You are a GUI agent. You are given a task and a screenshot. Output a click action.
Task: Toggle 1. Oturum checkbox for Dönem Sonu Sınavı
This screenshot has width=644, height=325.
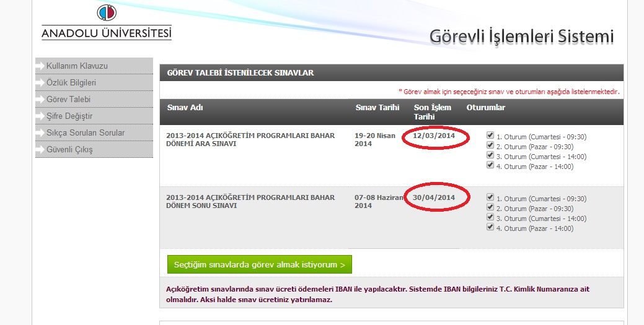click(490, 197)
